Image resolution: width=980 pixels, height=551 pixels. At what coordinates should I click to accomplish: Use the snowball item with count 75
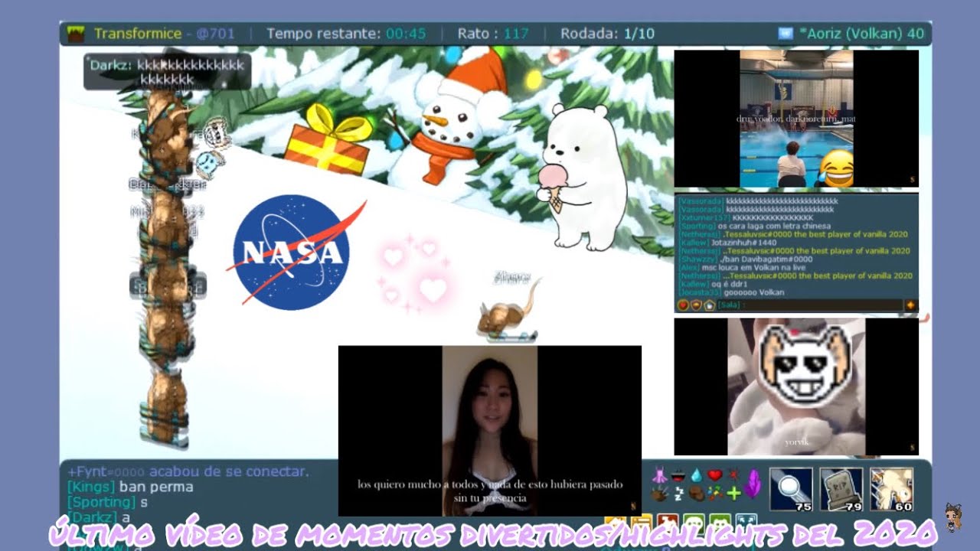791,489
